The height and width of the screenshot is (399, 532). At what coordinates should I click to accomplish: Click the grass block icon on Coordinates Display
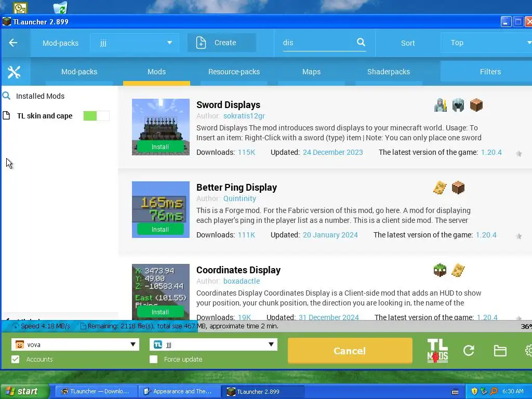[440, 270]
